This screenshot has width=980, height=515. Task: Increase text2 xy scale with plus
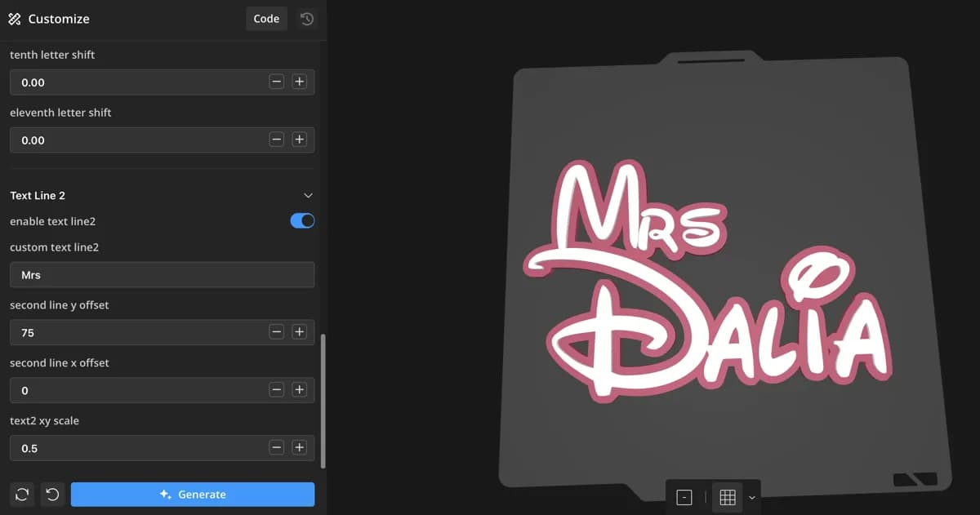(x=300, y=448)
